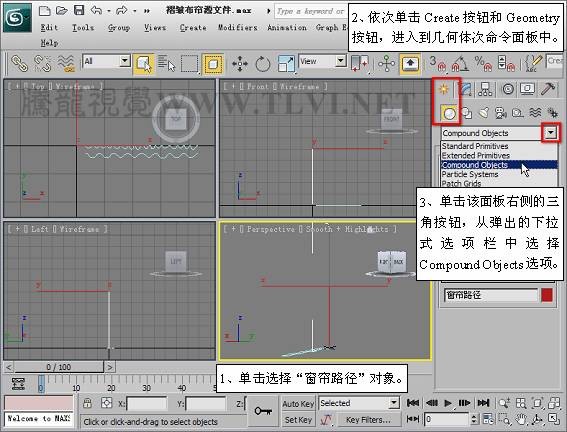Switch to the Hierarchy command panel tab

point(485,89)
